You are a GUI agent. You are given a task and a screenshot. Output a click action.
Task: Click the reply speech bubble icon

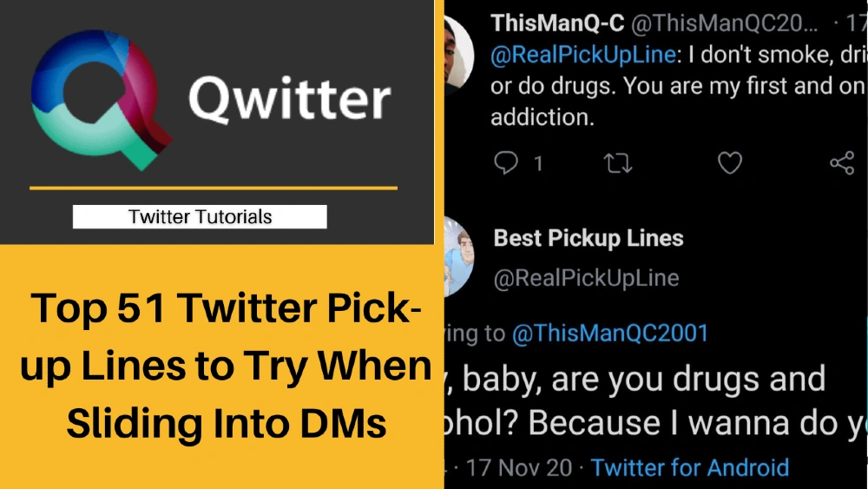pos(505,162)
